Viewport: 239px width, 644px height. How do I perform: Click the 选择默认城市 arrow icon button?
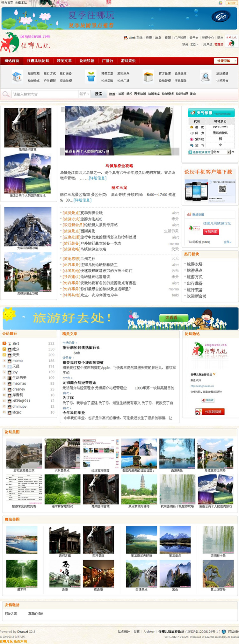[199, 152]
